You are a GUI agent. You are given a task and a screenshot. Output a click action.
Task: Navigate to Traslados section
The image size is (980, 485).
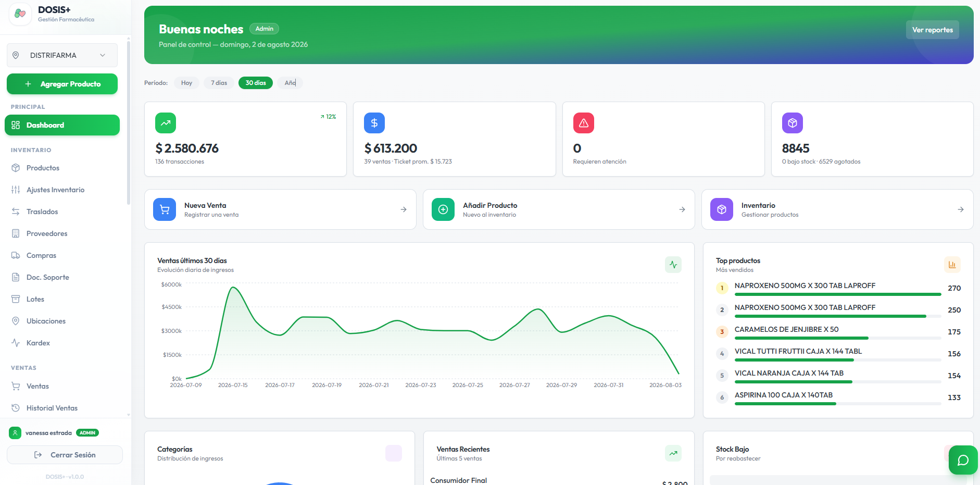pyautogui.click(x=62, y=212)
